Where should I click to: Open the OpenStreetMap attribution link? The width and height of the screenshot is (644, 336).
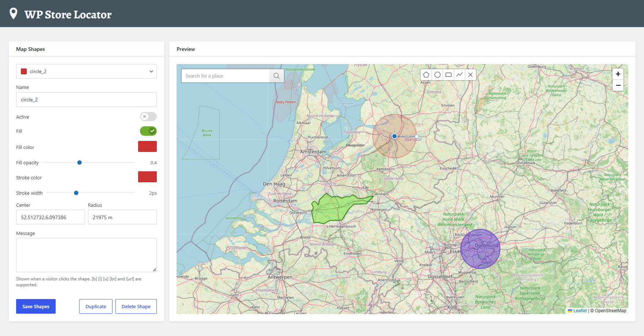point(610,311)
